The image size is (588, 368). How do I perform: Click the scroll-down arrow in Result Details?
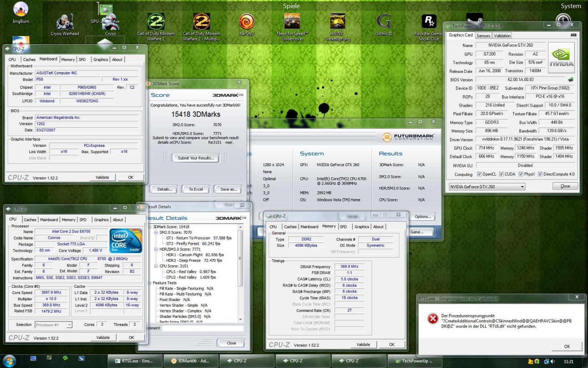point(241,319)
